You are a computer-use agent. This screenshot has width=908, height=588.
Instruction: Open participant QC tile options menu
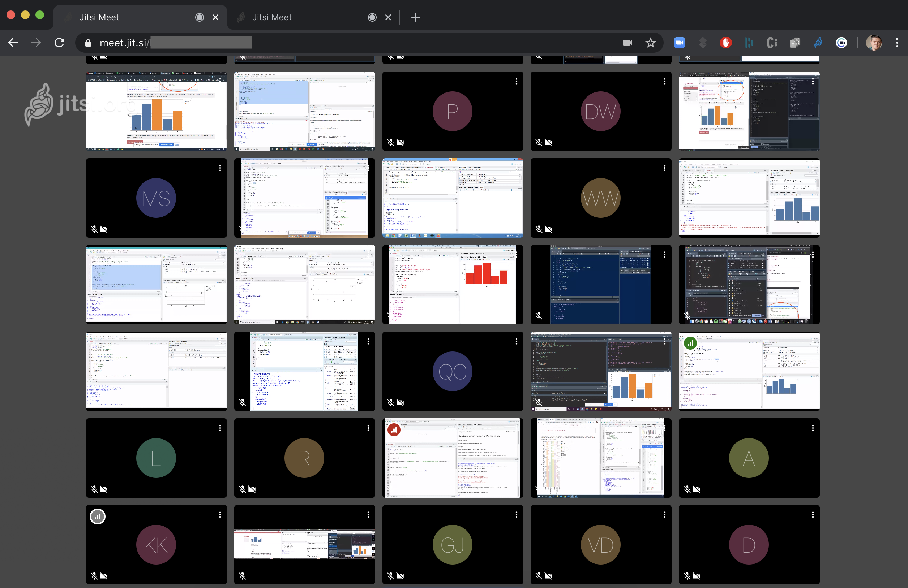[x=517, y=341]
